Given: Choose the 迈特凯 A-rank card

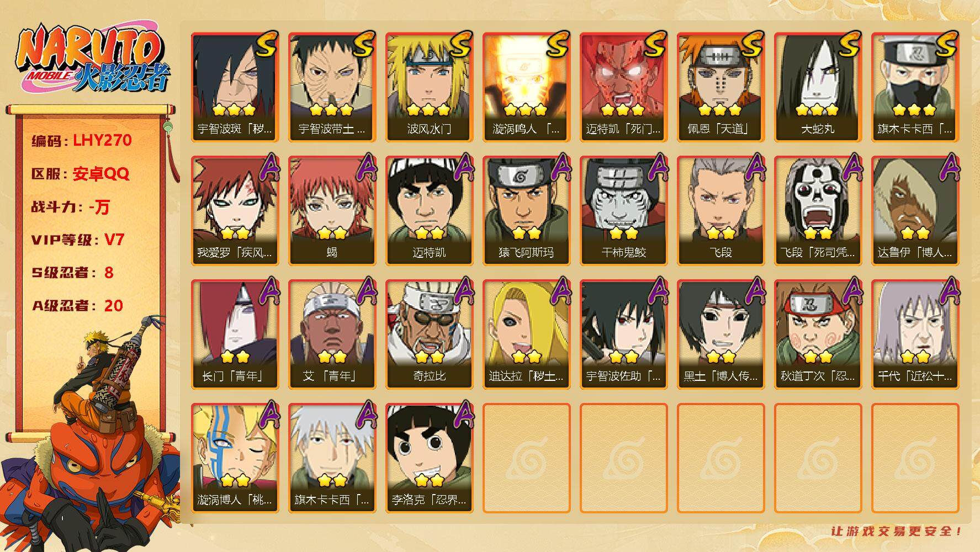Looking at the screenshot, I should [x=429, y=211].
